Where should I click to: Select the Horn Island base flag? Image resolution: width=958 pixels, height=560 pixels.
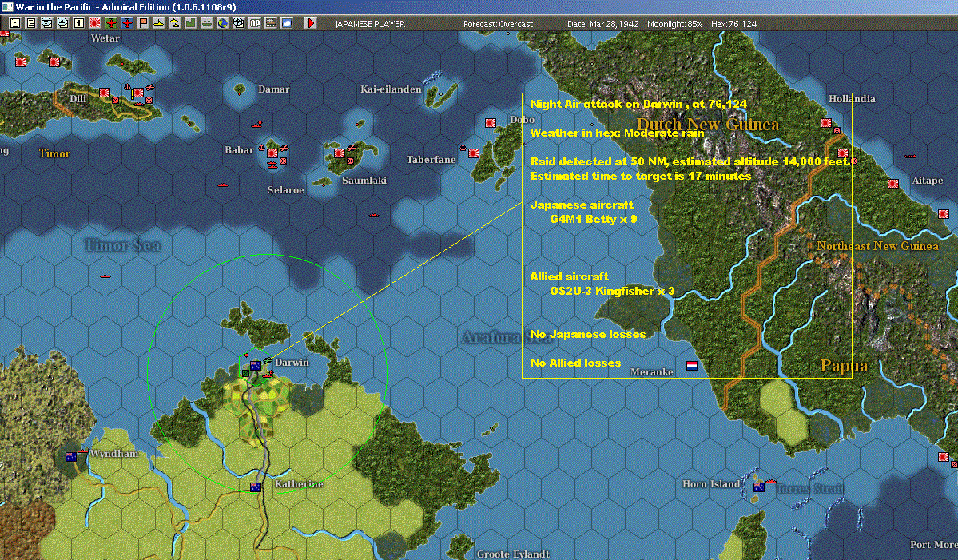coord(759,487)
